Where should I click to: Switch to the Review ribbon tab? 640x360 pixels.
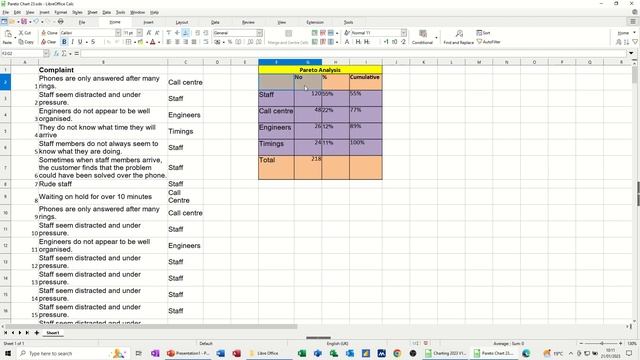pyautogui.click(x=248, y=22)
